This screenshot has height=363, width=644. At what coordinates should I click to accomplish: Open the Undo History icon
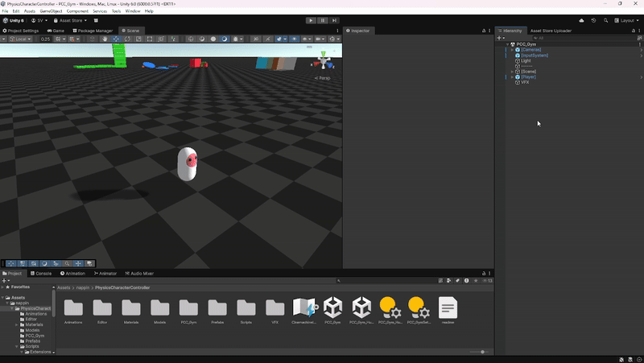[593, 20]
